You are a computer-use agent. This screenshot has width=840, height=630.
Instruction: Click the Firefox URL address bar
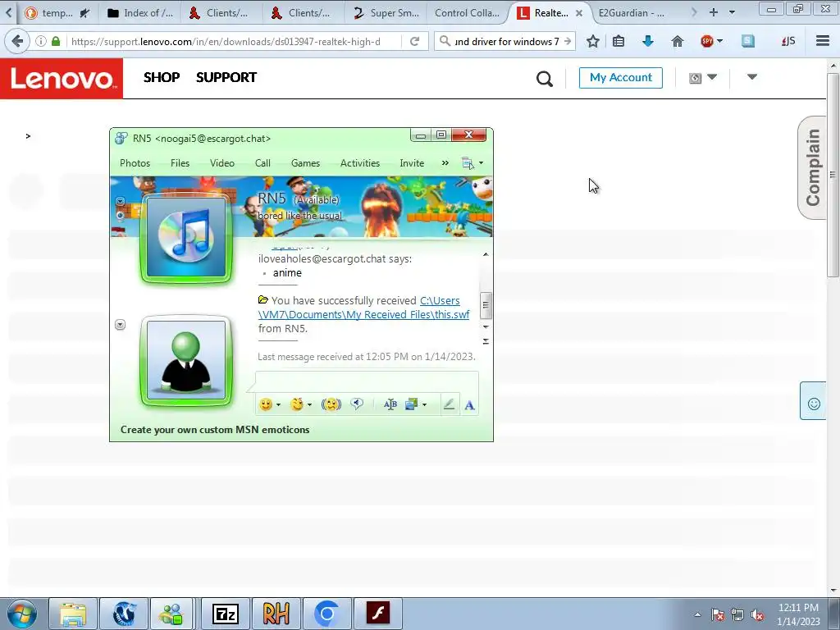(234, 41)
